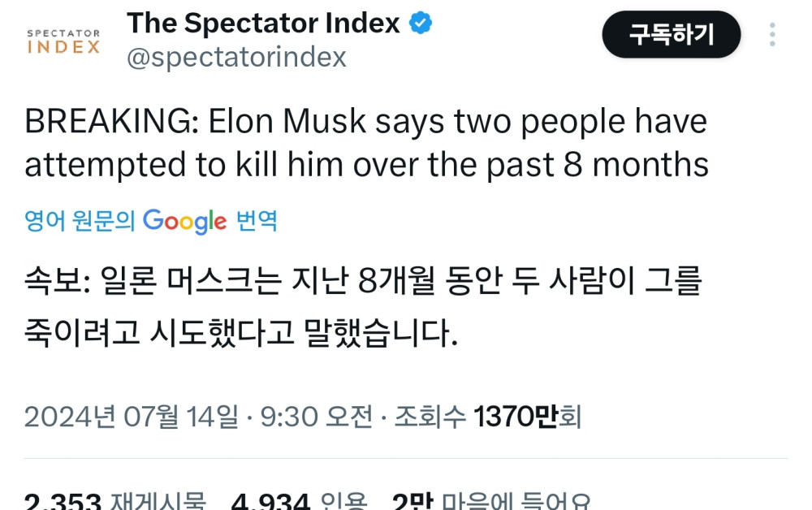Select the English BREAKING news text
The width and height of the screenshot is (812, 510).
pyautogui.click(x=365, y=142)
